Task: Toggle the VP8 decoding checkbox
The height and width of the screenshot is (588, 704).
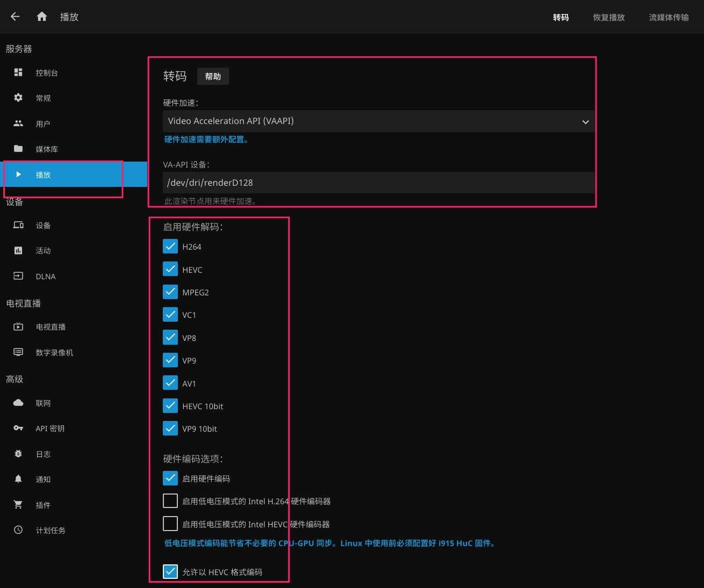Action: [170, 337]
